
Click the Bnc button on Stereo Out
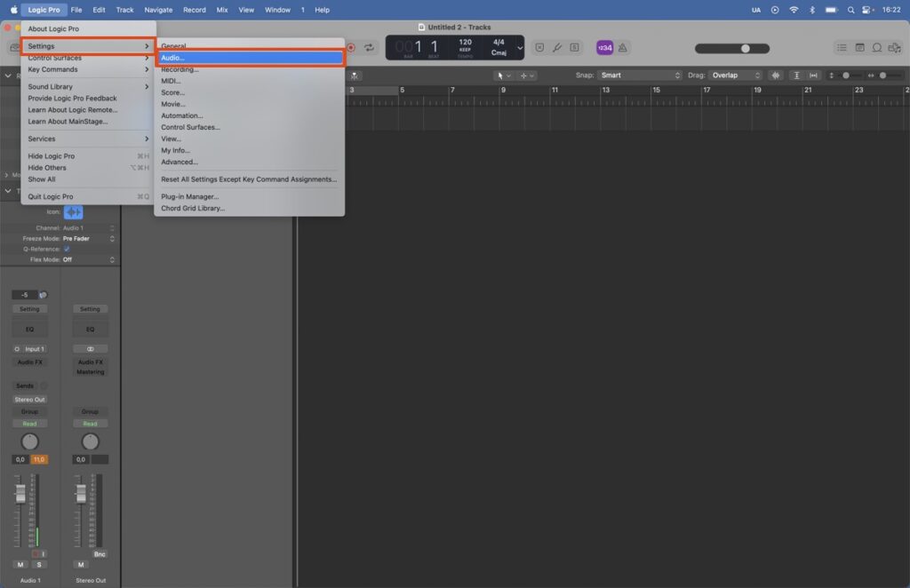pyautogui.click(x=100, y=553)
